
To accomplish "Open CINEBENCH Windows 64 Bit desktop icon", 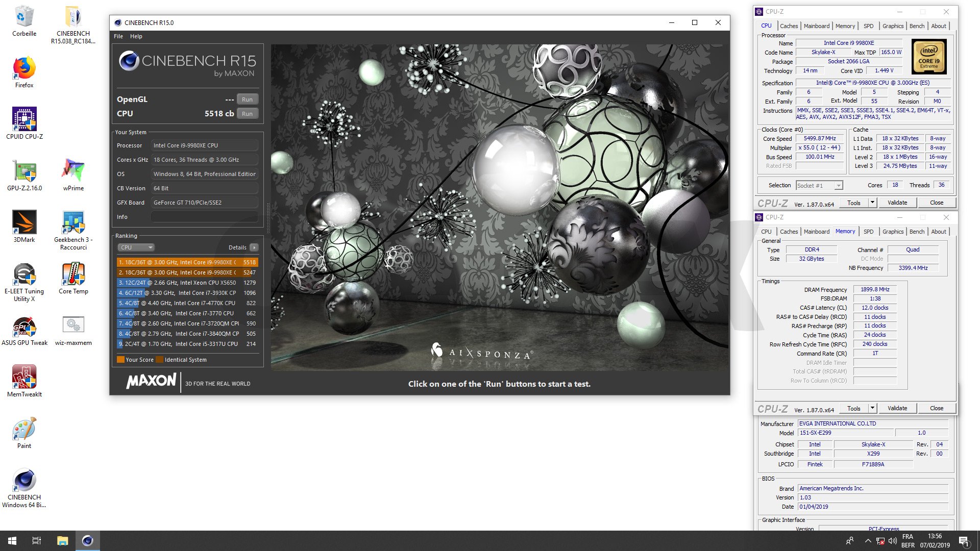I will 24,488.
